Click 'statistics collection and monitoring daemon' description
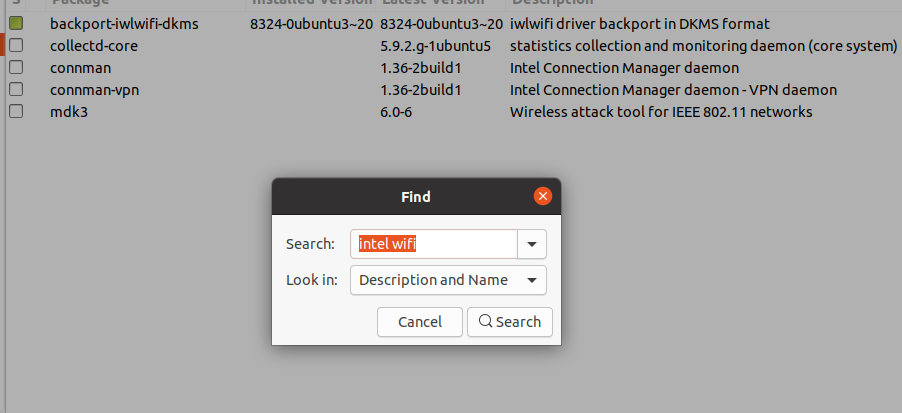 (704, 46)
